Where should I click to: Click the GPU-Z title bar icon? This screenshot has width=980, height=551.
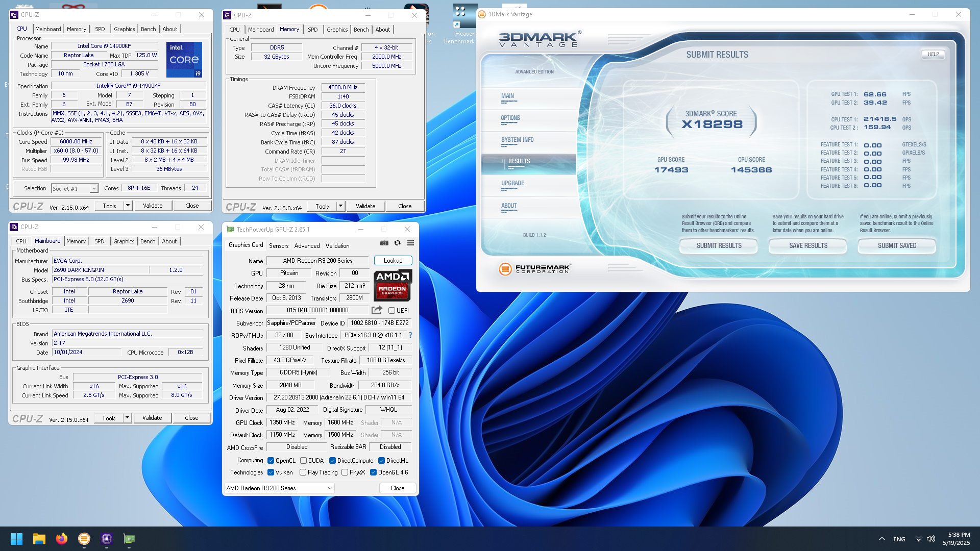point(231,230)
